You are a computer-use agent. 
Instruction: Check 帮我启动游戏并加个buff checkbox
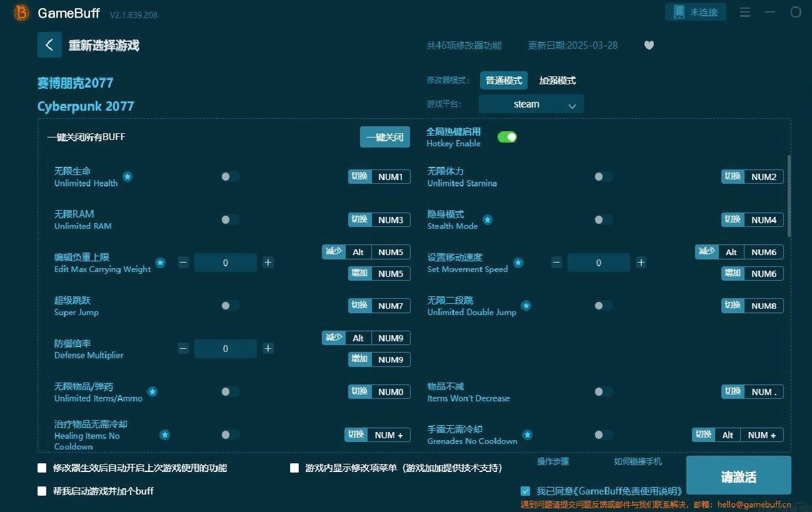42,491
